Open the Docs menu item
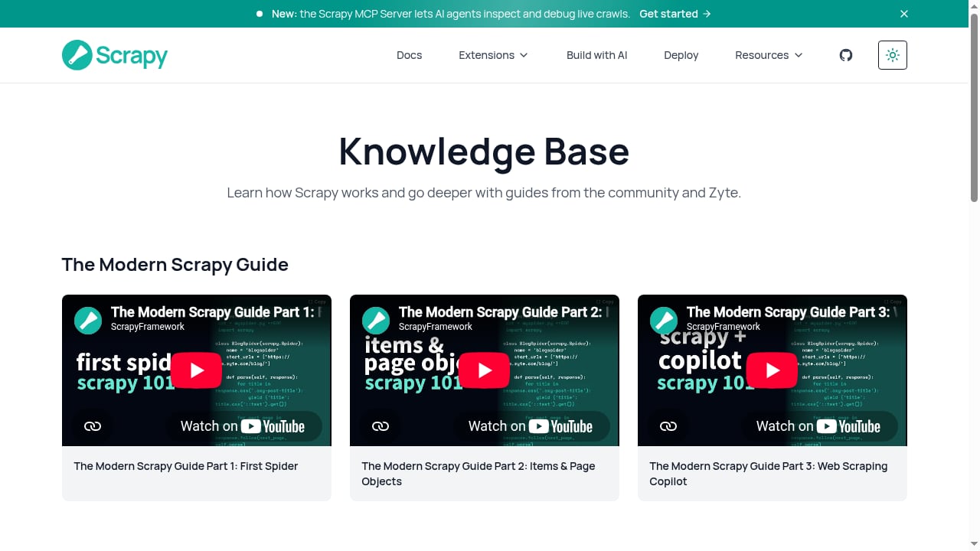Image resolution: width=980 pixels, height=551 pixels. click(410, 55)
